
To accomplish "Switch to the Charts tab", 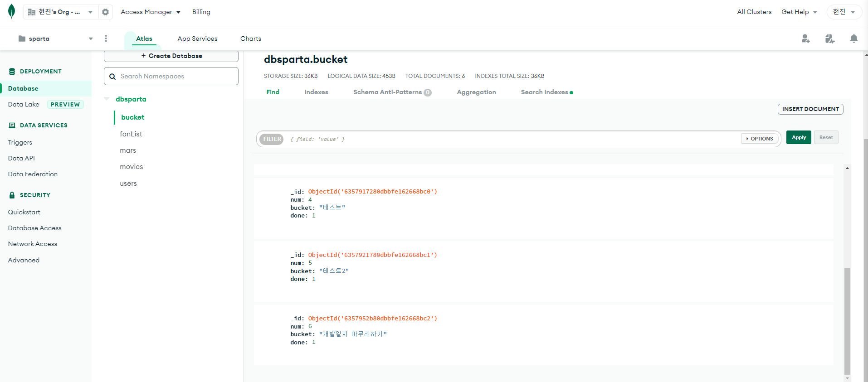I will click(251, 39).
